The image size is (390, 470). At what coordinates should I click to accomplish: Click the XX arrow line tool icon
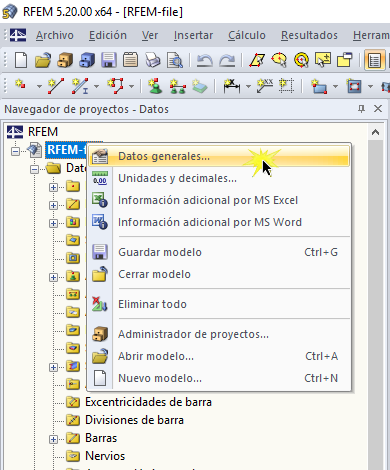coord(265,86)
